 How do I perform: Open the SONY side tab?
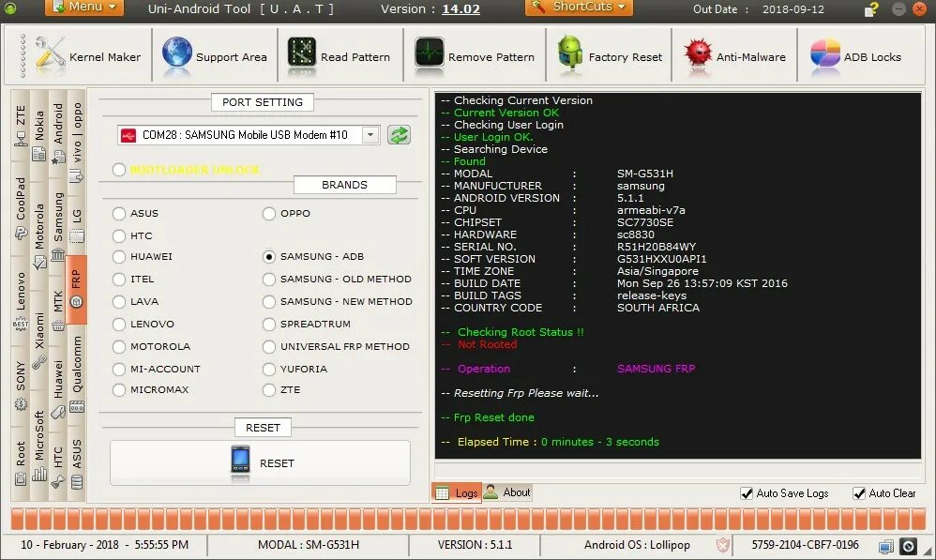point(21,386)
